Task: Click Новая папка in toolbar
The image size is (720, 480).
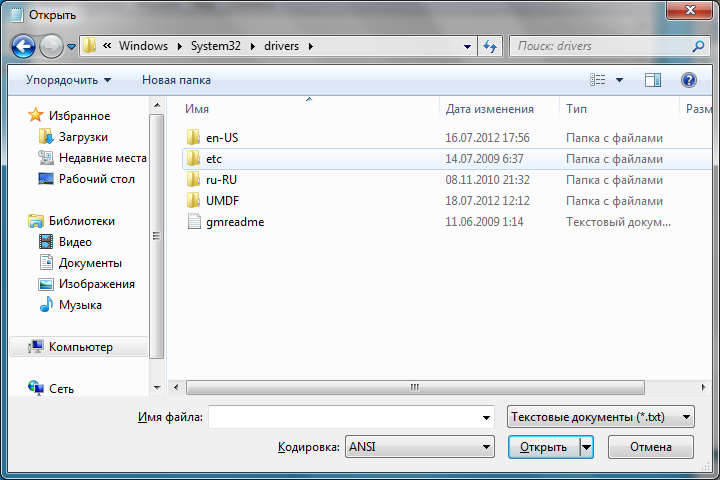Action: [x=176, y=80]
